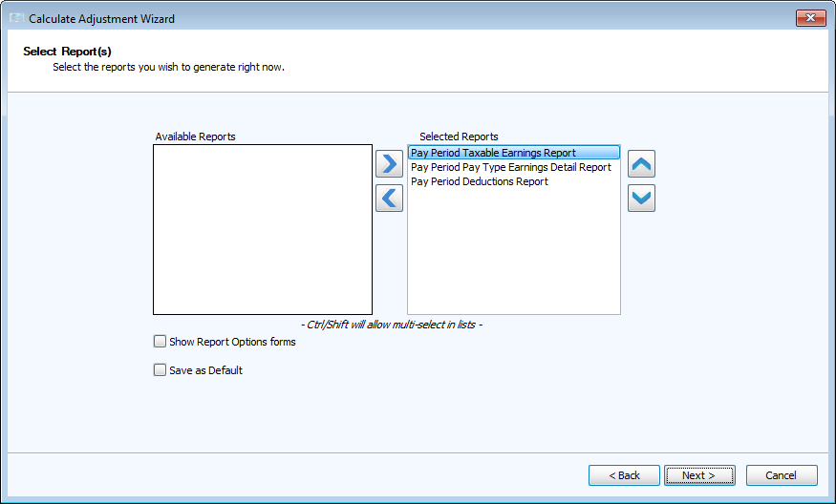Proceed by clicking Next
This screenshot has width=836, height=504.
(699, 475)
